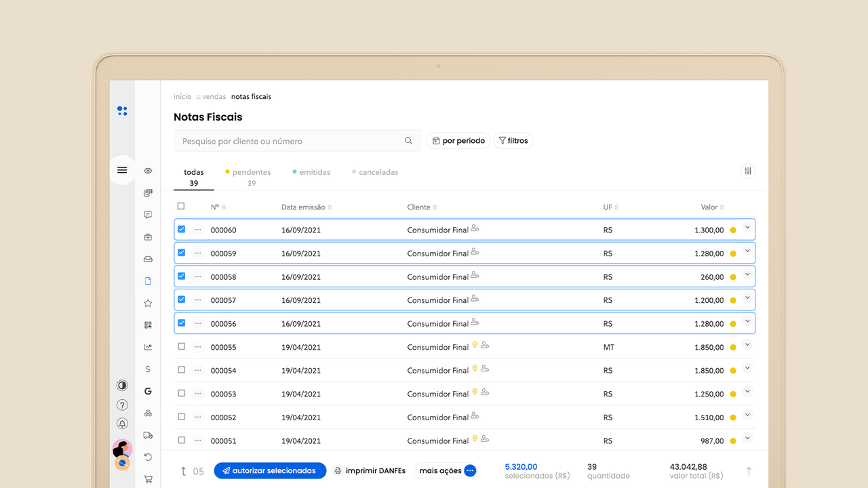Open the three-dot menu for note 000052
Screen dimensions: 868x488
tap(198, 418)
